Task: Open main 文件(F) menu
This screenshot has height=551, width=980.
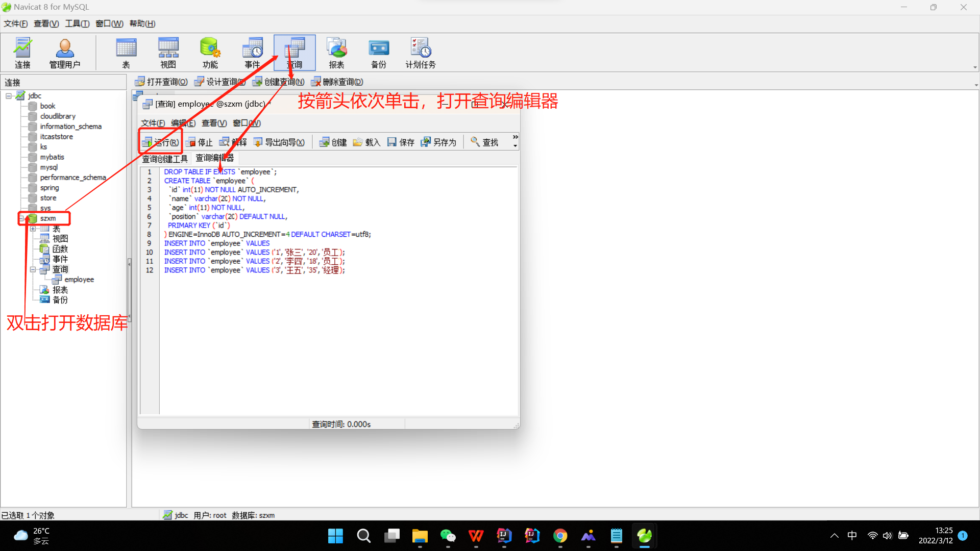Action: coord(16,23)
